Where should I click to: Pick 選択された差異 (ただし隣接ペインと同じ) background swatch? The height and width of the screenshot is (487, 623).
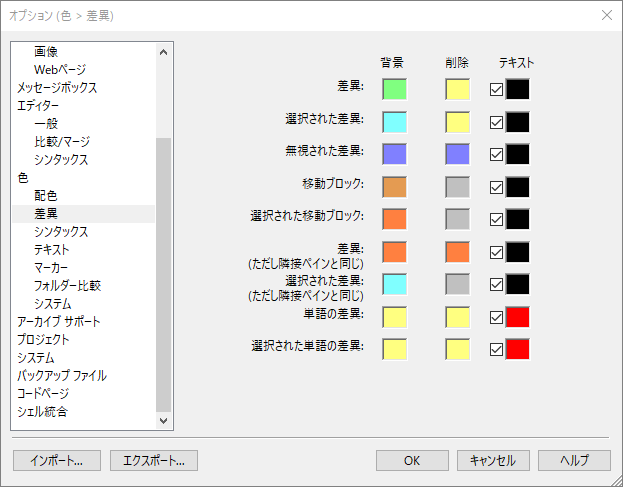(x=395, y=284)
